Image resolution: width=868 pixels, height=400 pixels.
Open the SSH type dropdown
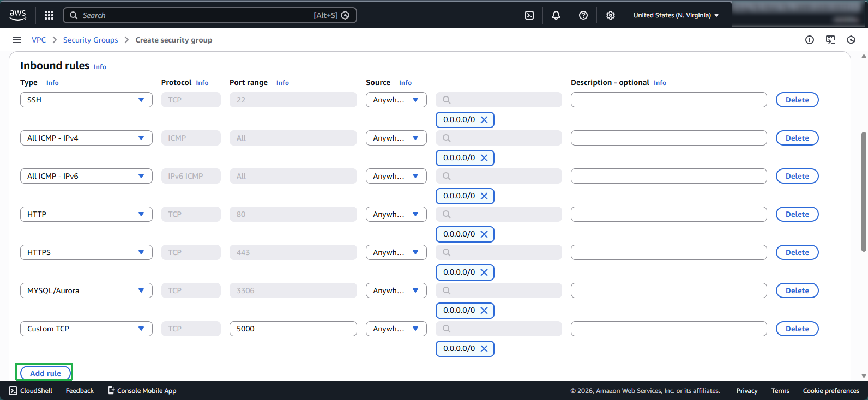tap(86, 100)
